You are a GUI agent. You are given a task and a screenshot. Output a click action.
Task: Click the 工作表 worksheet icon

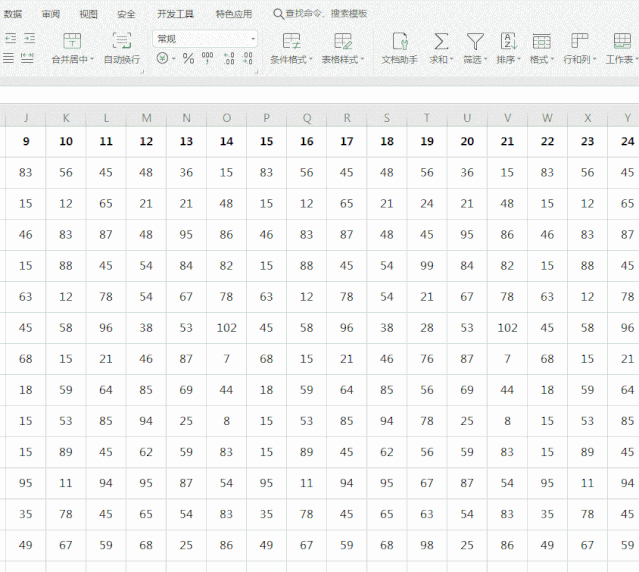pos(622,41)
